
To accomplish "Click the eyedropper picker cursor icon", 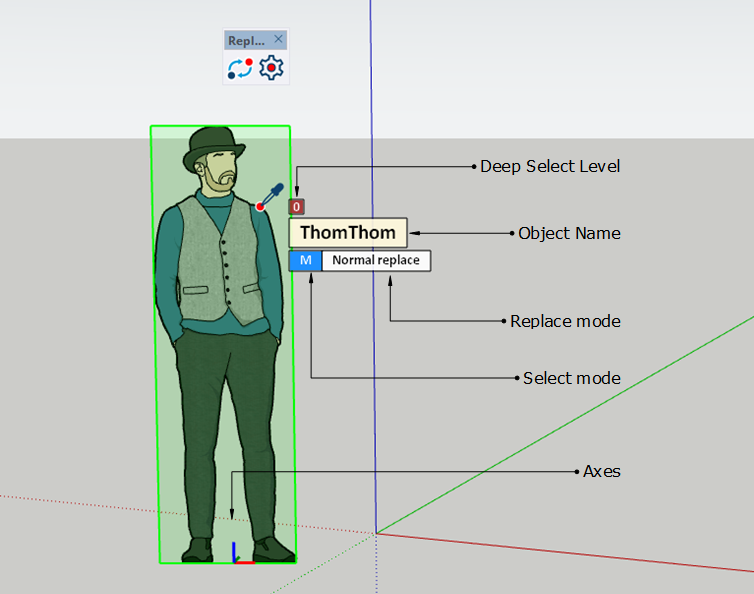I will point(271,196).
